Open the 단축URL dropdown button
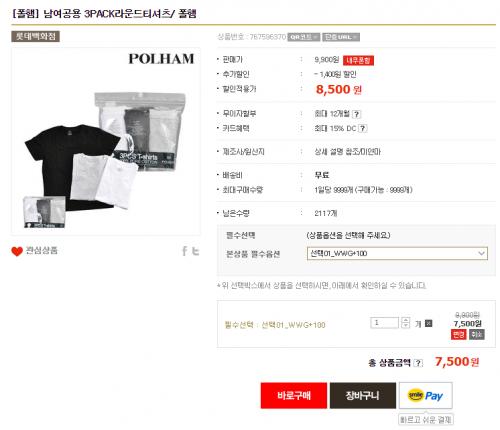 341,37
